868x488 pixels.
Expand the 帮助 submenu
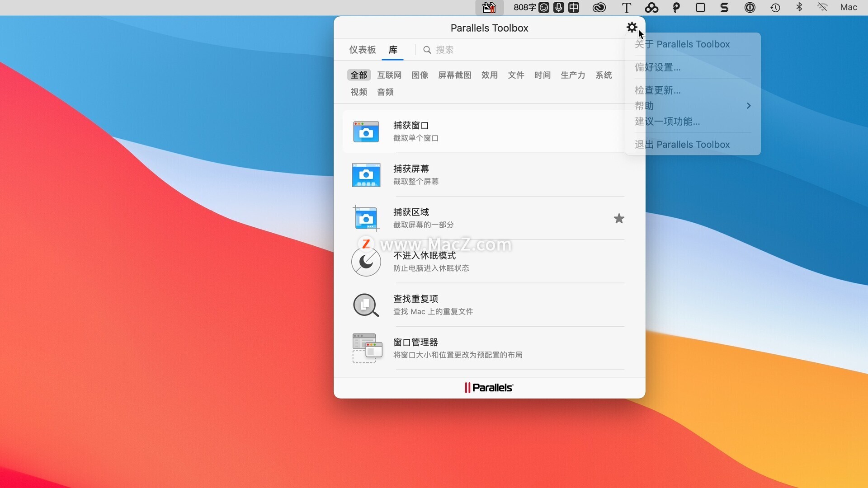[693, 106]
